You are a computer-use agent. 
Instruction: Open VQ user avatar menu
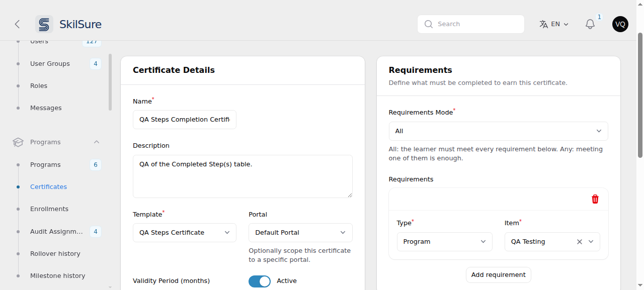point(620,24)
